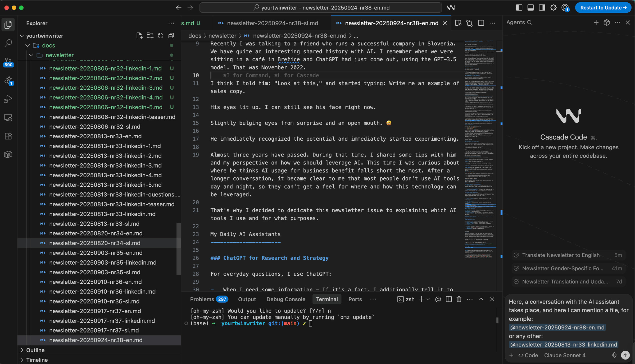Toggle the bottom panel visibility
The width and height of the screenshot is (635, 364).
tap(530, 8)
